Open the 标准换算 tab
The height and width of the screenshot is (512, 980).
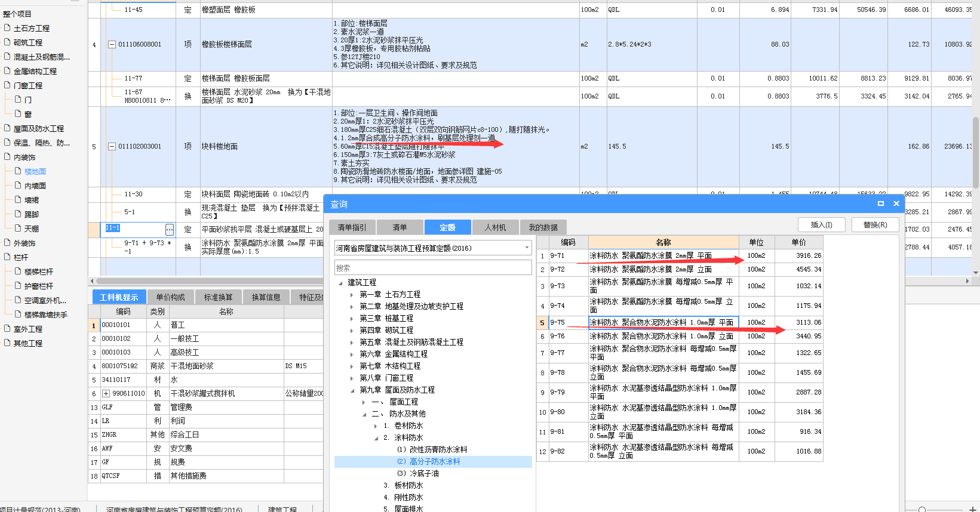point(218,297)
